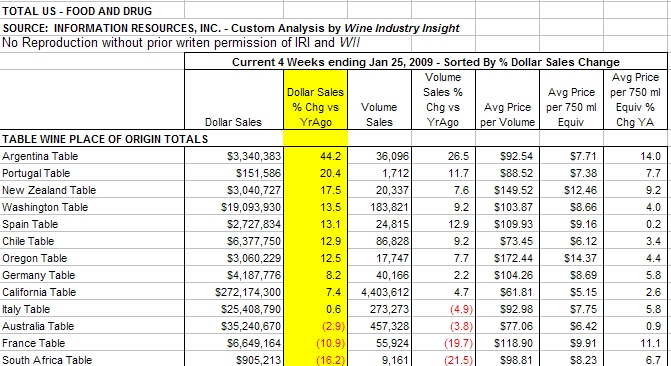Image resolution: width=671 pixels, height=366 pixels.
Task: Click France's (10.9) dollar sales change cell
Action: [315, 343]
